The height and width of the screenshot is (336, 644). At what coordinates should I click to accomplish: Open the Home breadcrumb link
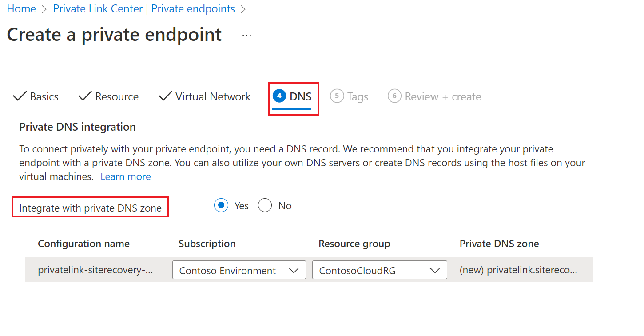pos(21,8)
